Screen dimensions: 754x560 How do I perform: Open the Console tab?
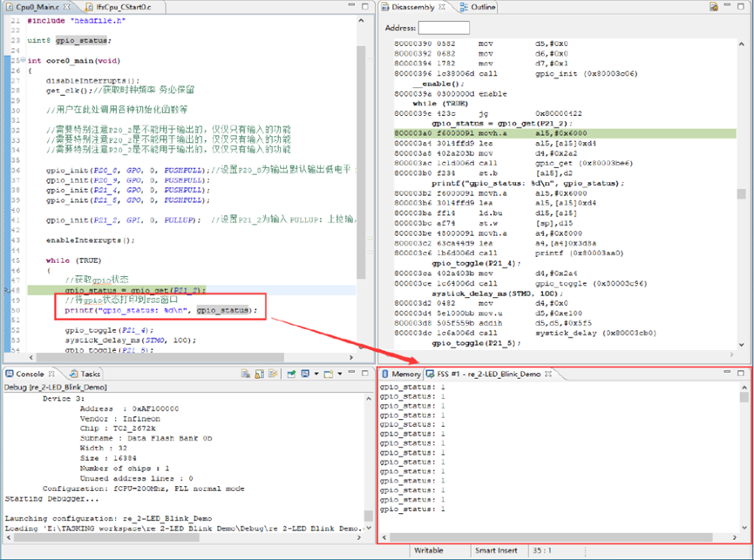tap(30, 374)
